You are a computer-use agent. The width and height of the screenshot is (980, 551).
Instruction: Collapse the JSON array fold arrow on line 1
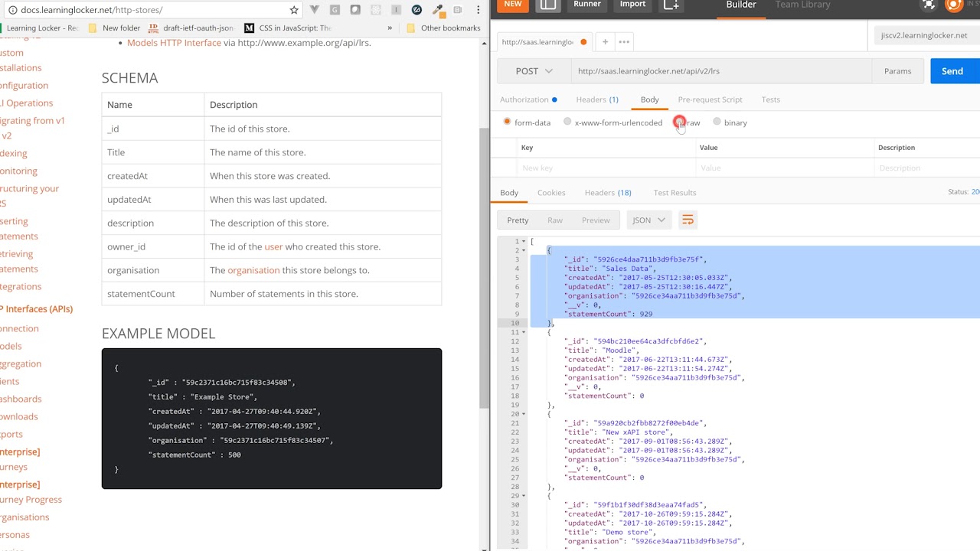(523, 242)
